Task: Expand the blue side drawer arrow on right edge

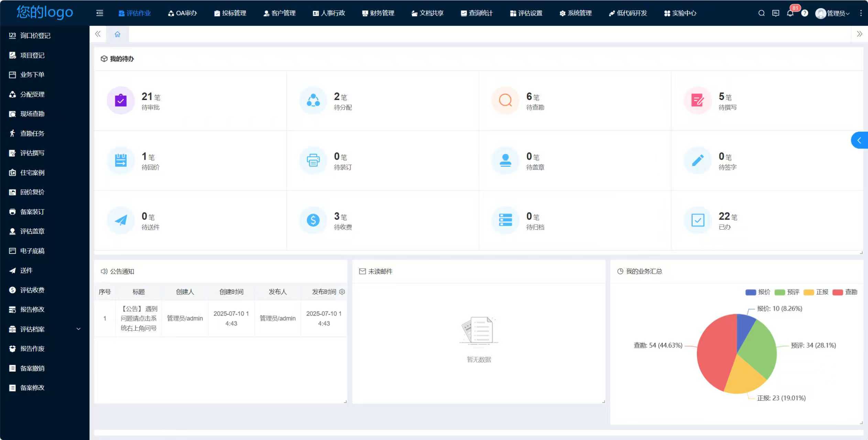Action: [859, 140]
